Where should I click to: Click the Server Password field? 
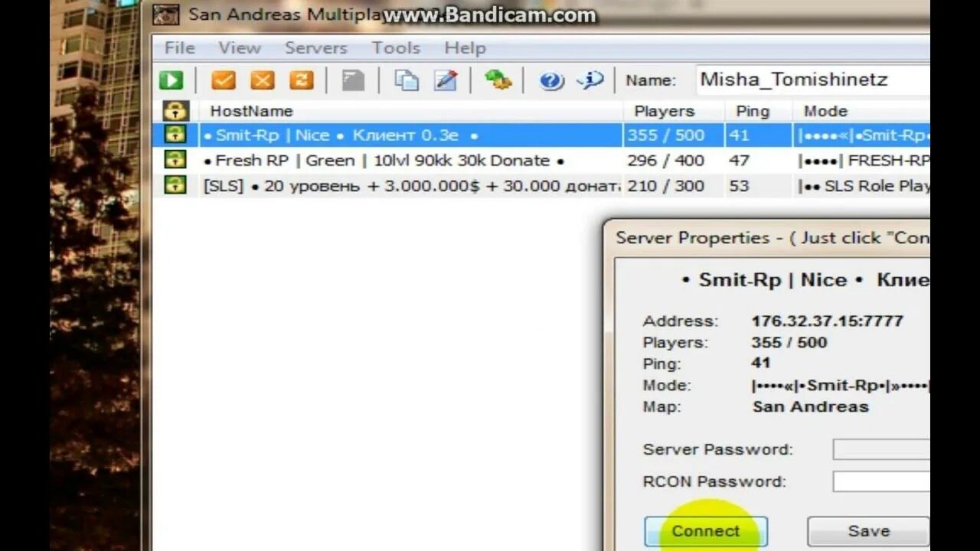[881, 449]
